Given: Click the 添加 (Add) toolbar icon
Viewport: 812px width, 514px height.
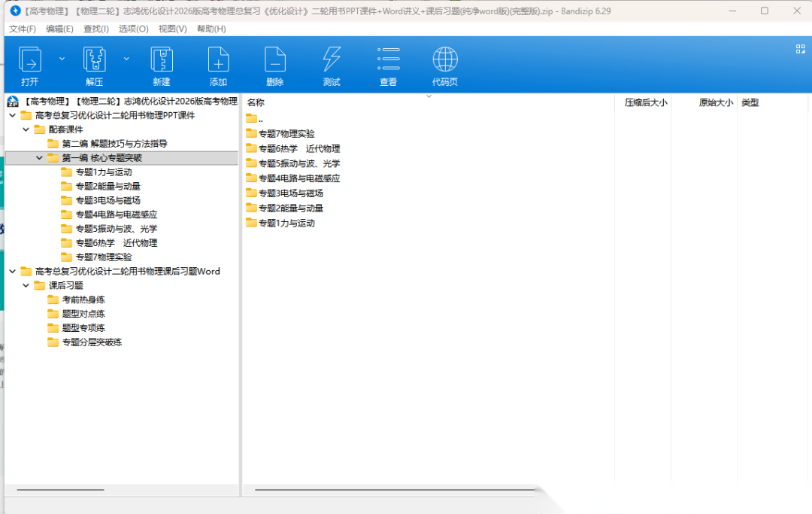Looking at the screenshot, I should click(218, 60).
